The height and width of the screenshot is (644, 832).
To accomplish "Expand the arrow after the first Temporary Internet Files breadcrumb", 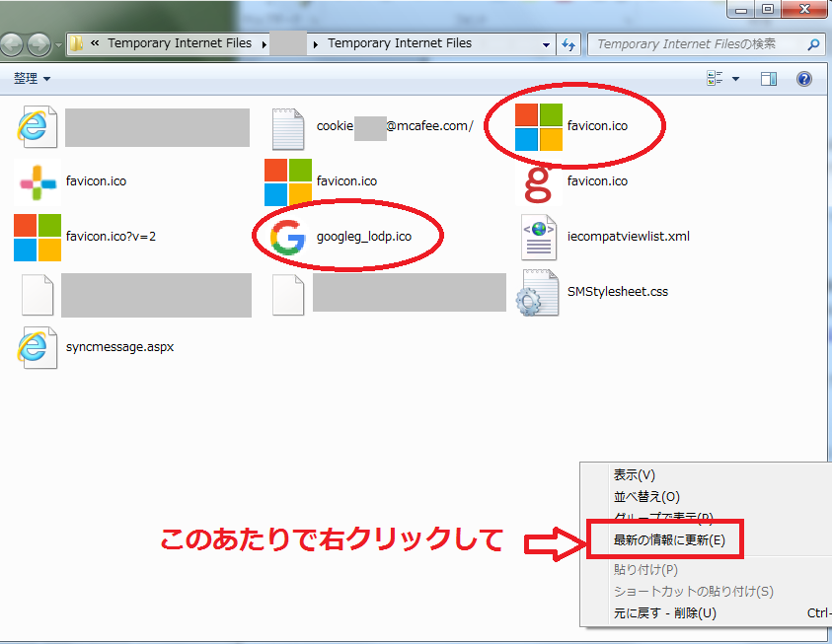I will click(x=264, y=44).
